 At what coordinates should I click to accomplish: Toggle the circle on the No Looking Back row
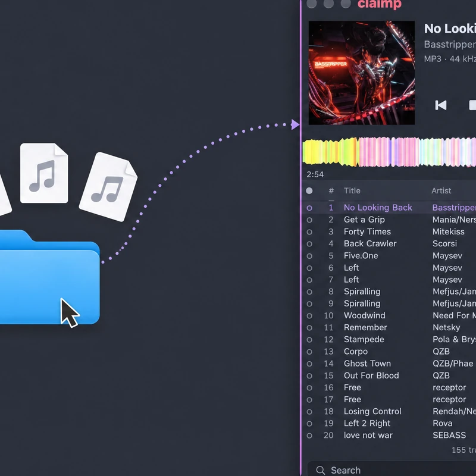(309, 208)
